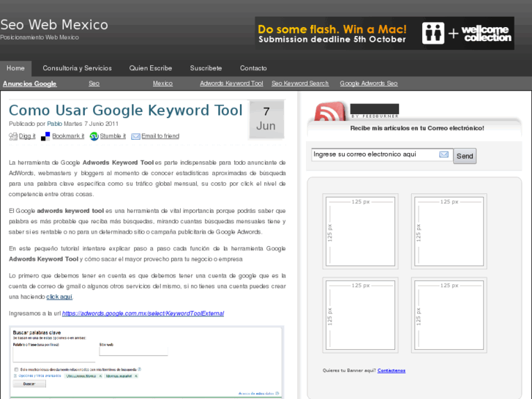
Task: Open Consultoria y Servicios menu
Action: tap(77, 68)
